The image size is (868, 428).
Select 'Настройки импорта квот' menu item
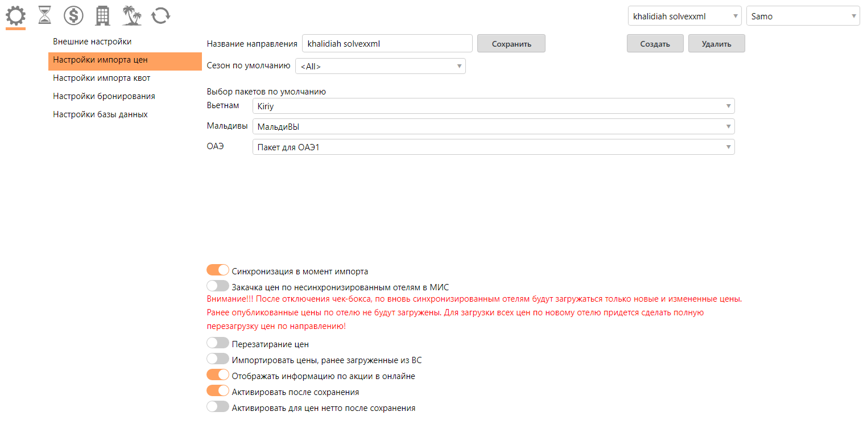coord(102,78)
